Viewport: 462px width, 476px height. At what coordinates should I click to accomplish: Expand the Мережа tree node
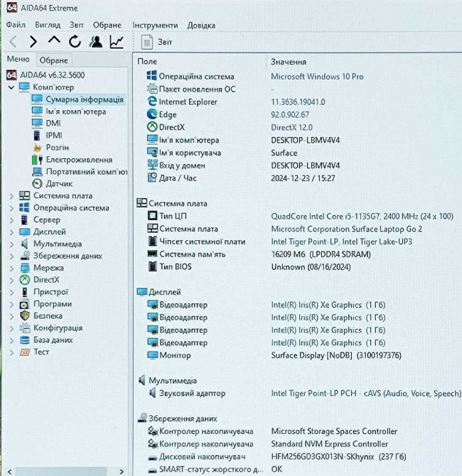coord(11,269)
